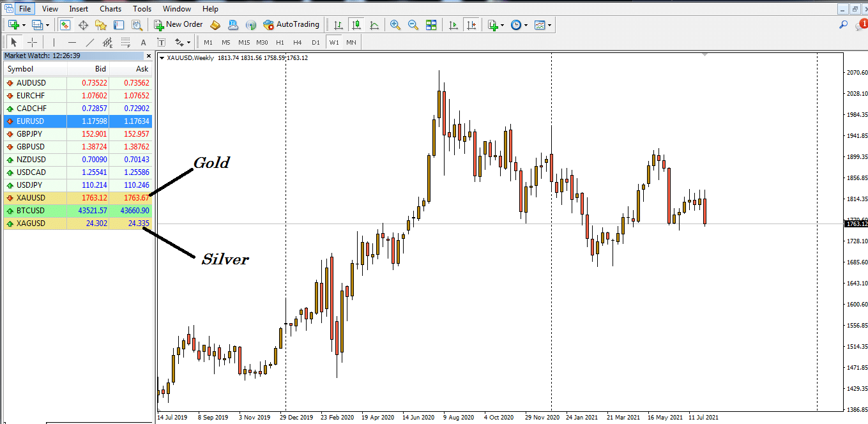Click the New Order button
This screenshot has width=868, height=424.
pyautogui.click(x=178, y=25)
